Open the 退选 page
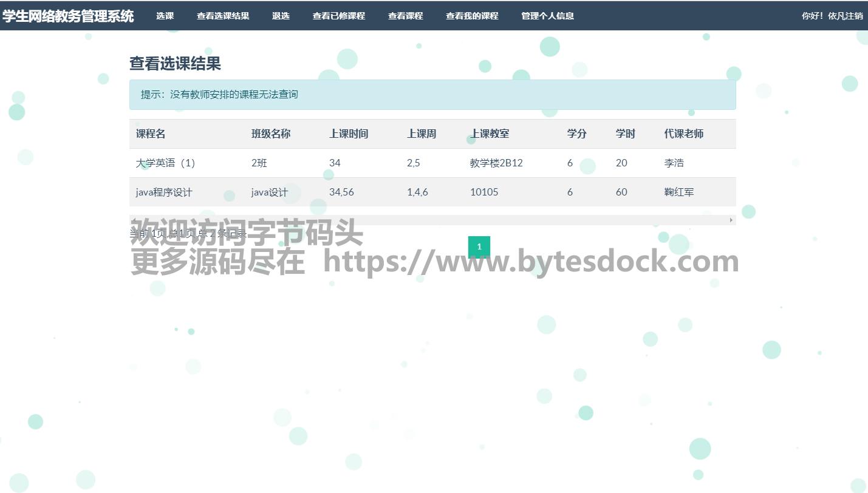This screenshot has width=868, height=493. pos(281,16)
